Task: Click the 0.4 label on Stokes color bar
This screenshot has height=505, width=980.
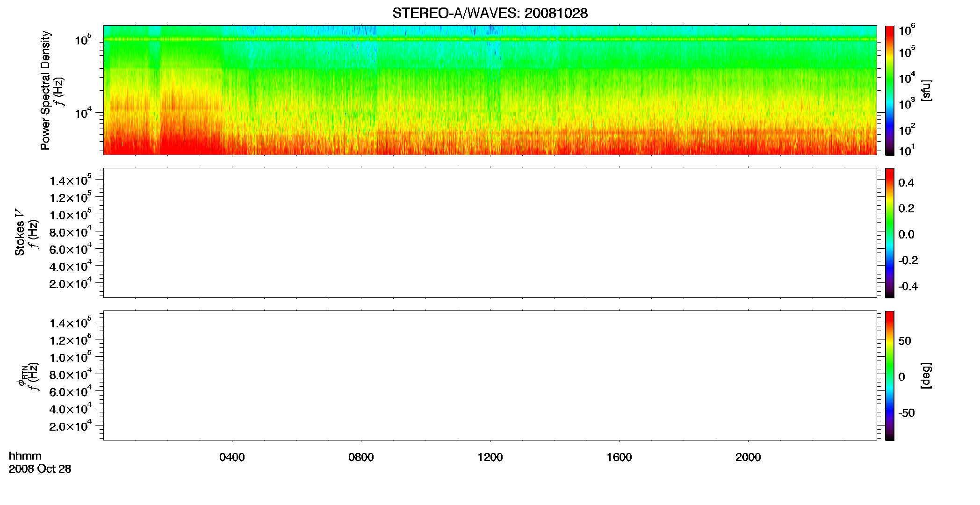Action: [906, 183]
